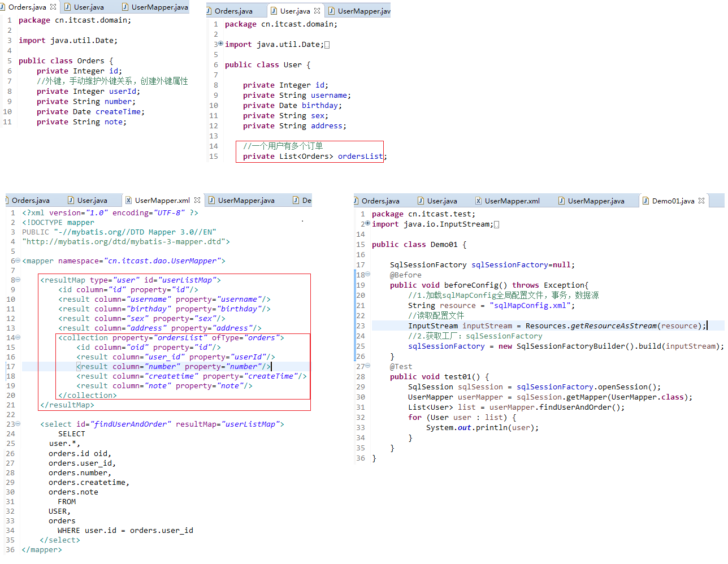Expand the folded import java.util.Date in User.java
This screenshot has height=564, width=728.
click(220, 44)
